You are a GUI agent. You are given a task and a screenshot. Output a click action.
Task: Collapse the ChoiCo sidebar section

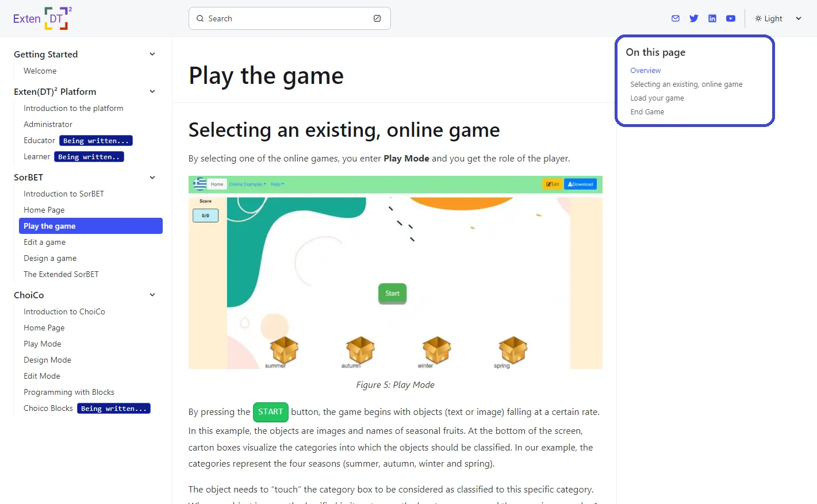[152, 295]
